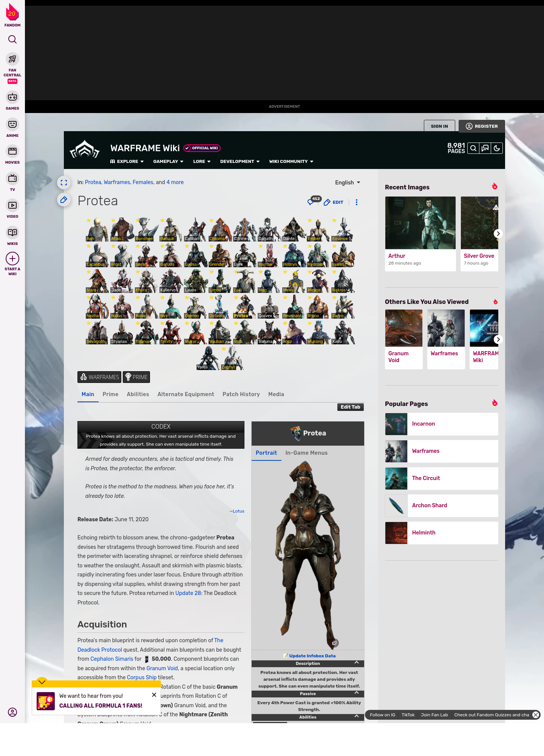
Task: Open the Wikis sidebar icon
Action: pyautogui.click(x=12, y=232)
